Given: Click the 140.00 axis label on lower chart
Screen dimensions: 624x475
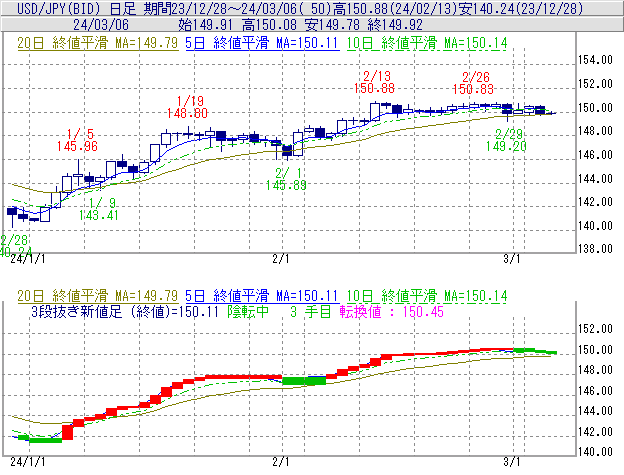Looking at the screenshot, I should coord(595,452).
